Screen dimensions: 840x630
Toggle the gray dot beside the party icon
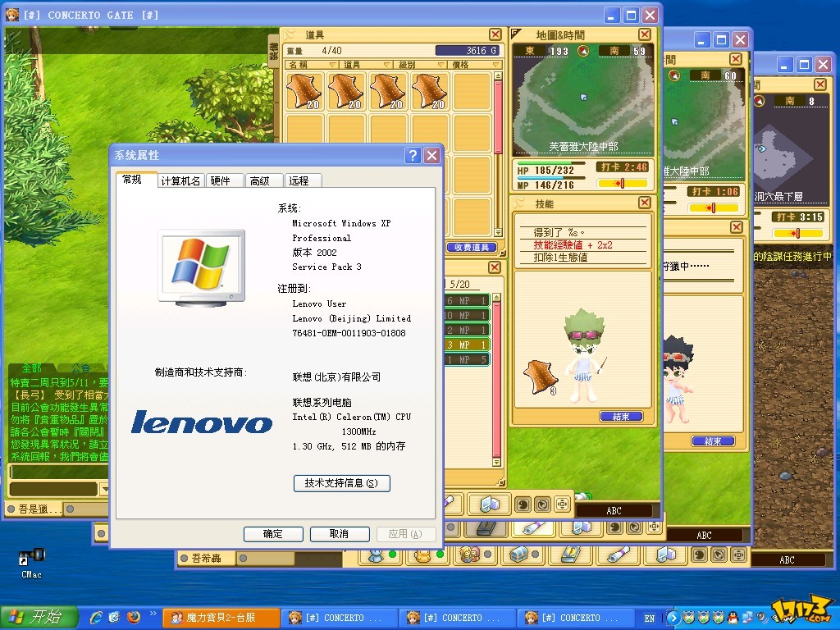tap(487, 555)
